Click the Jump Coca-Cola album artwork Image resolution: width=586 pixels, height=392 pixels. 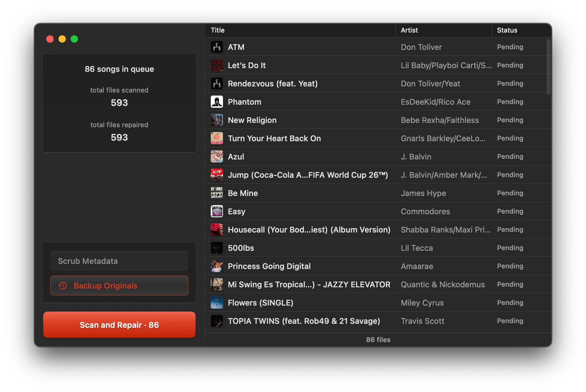click(x=217, y=175)
